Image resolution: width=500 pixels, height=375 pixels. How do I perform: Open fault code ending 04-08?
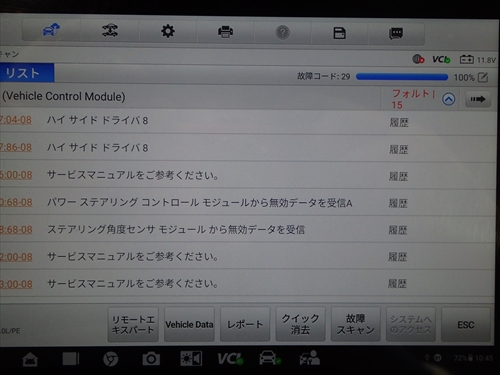(x=16, y=120)
